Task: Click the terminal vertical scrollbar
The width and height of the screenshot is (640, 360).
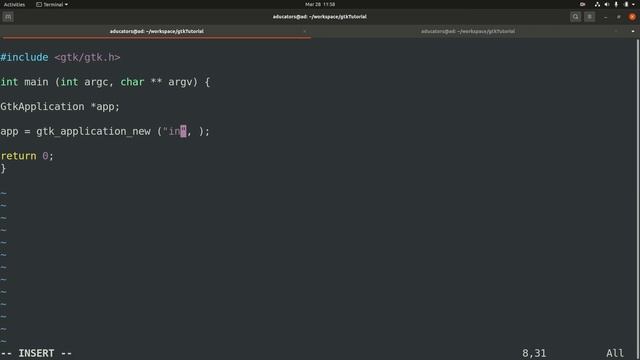Action: click(638, 199)
